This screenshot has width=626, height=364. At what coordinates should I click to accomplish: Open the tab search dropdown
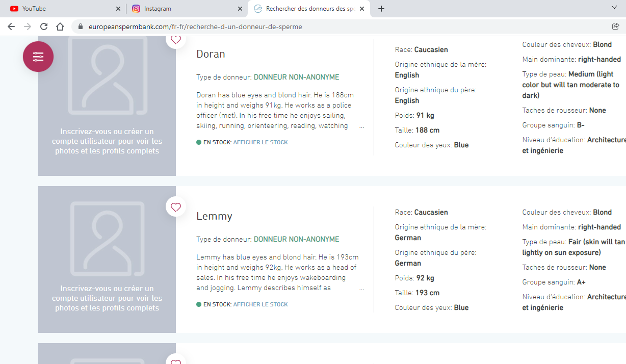coord(614,8)
